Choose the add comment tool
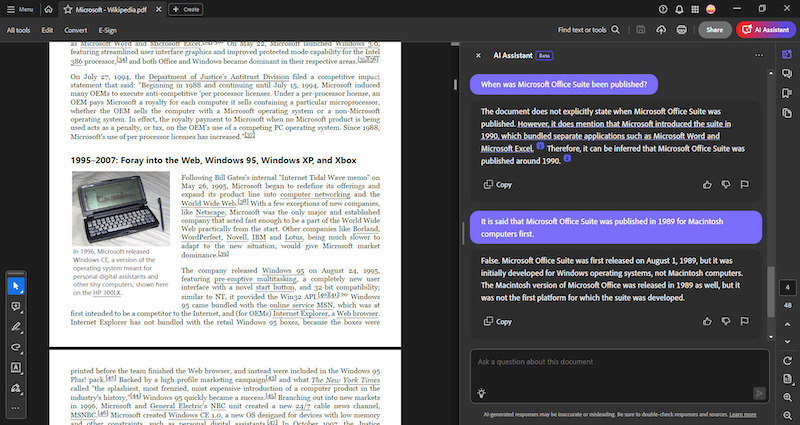This screenshot has height=425, width=800. (x=16, y=306)
